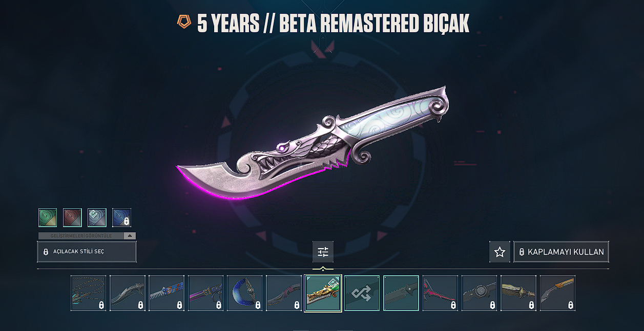
Task: Open the filter sliders icon
Action: pyautogui.click(x=323, y=252)
